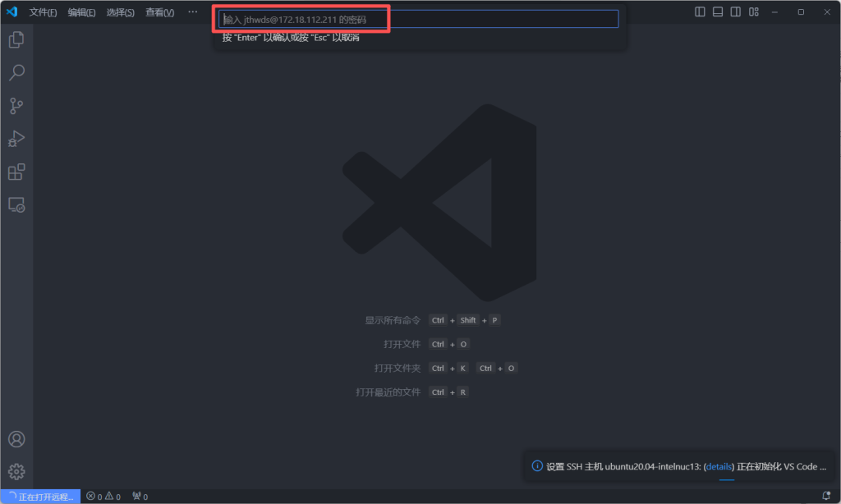Focus the SSH password input field
841x504 pixels.
(419, 19)
